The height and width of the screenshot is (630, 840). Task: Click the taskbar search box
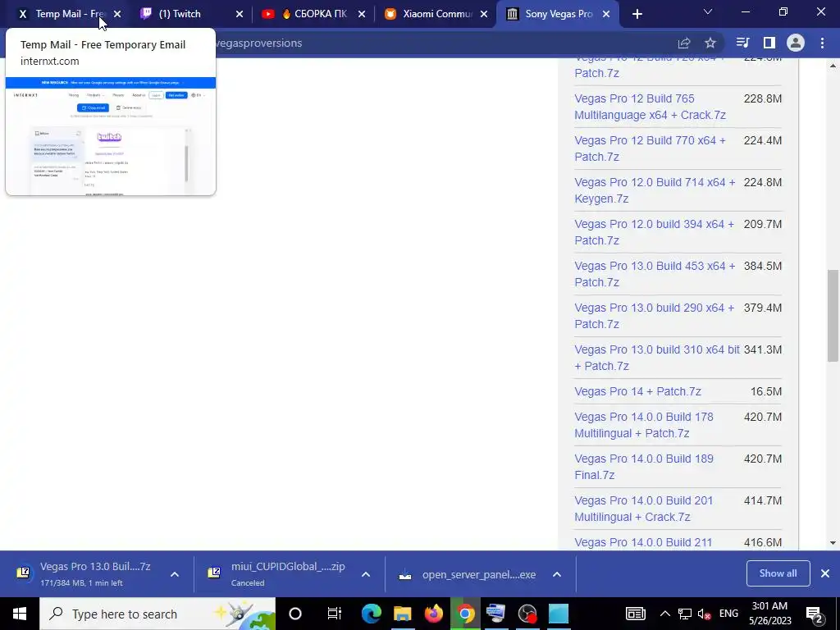(157, 614)
